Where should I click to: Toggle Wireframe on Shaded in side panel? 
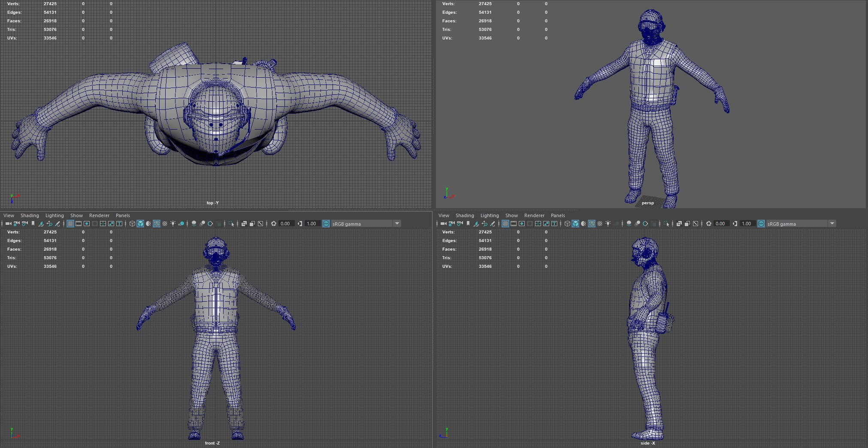pyautogui.click(x=592, y=224)
